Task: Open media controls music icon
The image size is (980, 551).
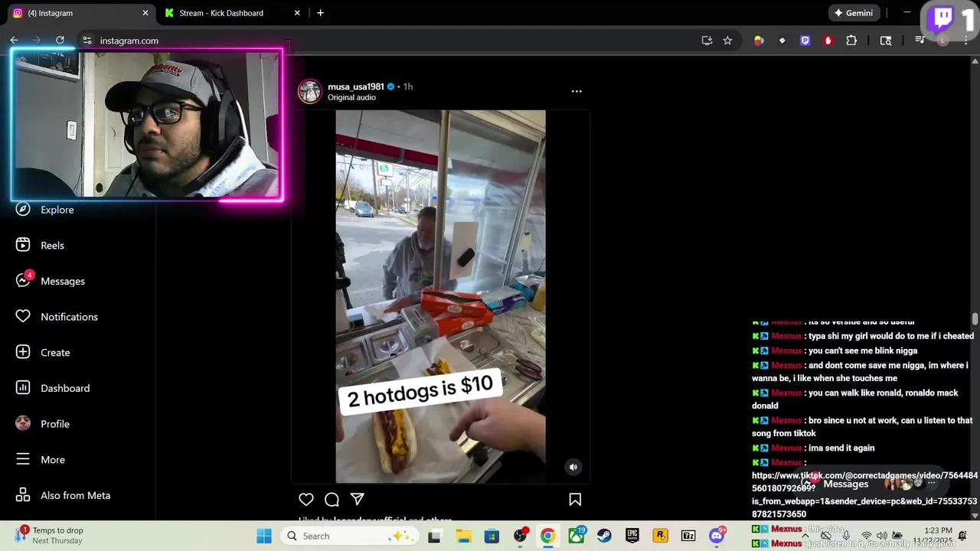Action: coord(920,41)
